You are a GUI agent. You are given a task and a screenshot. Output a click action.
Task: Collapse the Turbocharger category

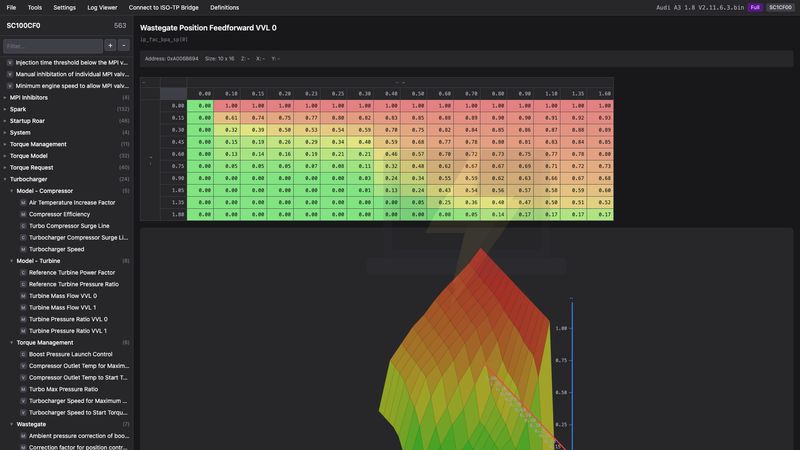click(x=6, y=179)
